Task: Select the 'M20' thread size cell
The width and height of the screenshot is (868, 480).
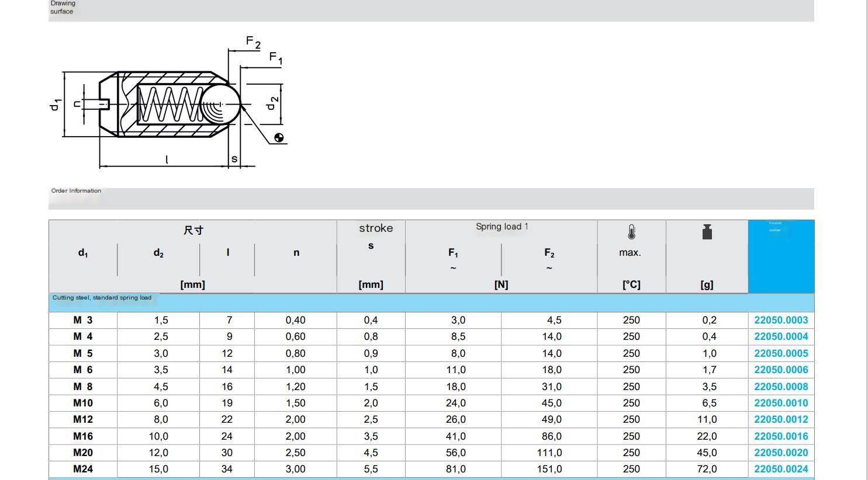Action: point(83,453)
